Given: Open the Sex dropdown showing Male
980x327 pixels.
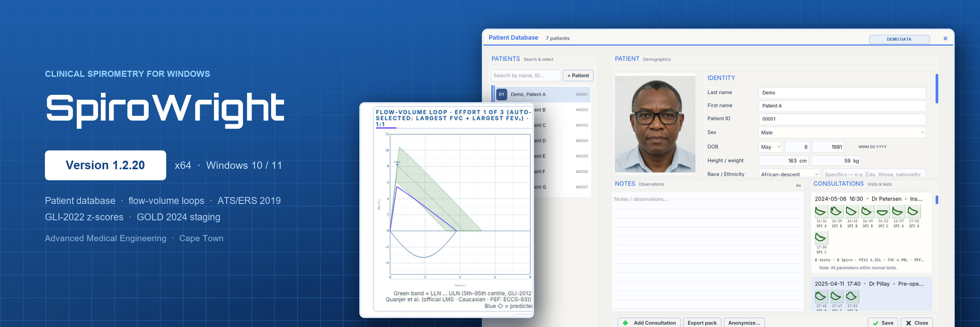Looking at the screenshot, I should [x=842, y=132].
